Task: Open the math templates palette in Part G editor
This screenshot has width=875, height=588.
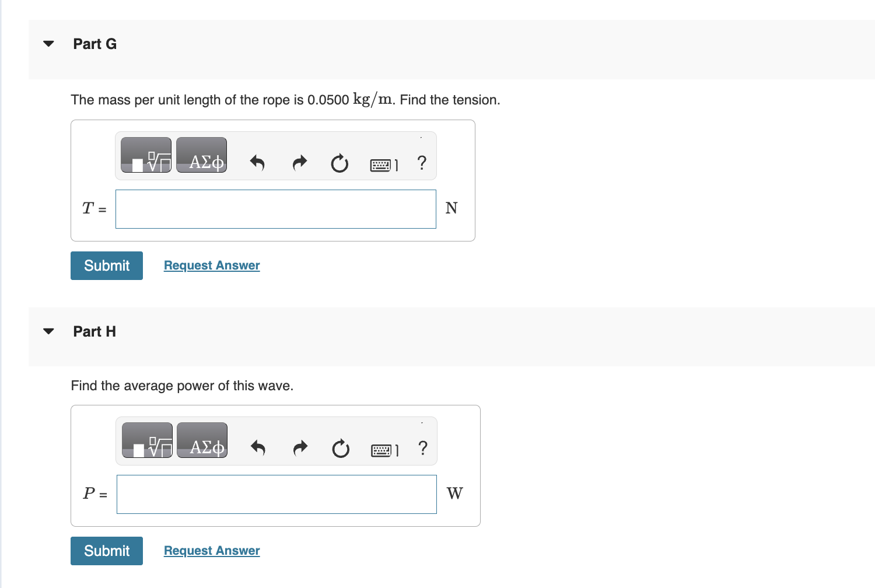Action: tap(146, 156)
